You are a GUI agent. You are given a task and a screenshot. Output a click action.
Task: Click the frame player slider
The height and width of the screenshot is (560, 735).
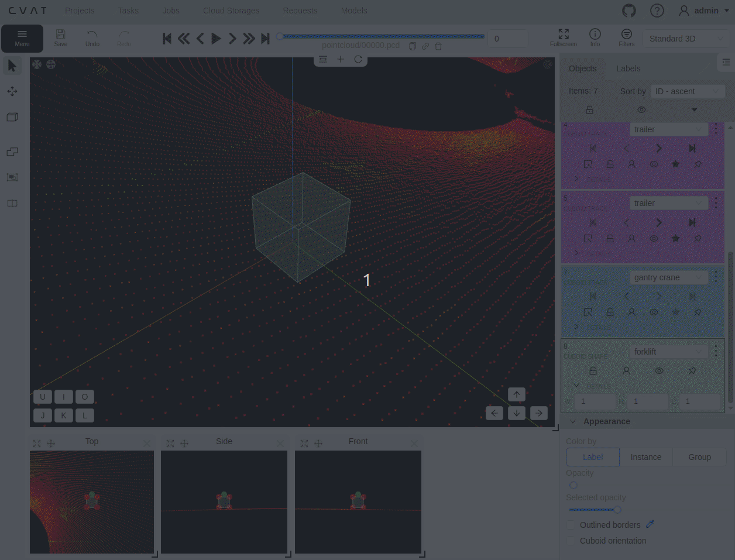(x=382, y=36)
